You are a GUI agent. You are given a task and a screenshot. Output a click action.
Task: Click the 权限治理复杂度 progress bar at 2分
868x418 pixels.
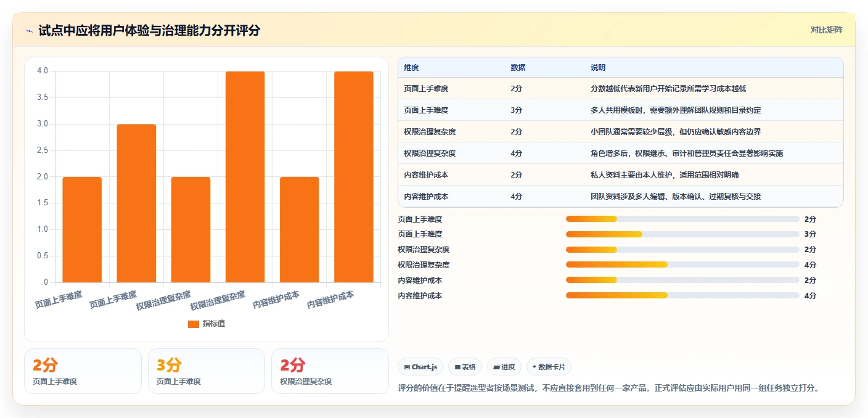pyautogui.click(x=682, y=250)
